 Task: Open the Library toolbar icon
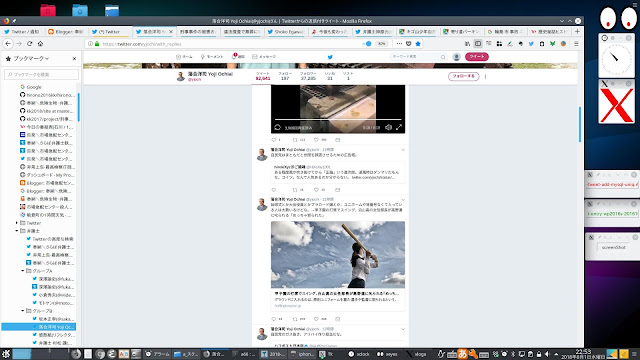(x=467, y=44)
